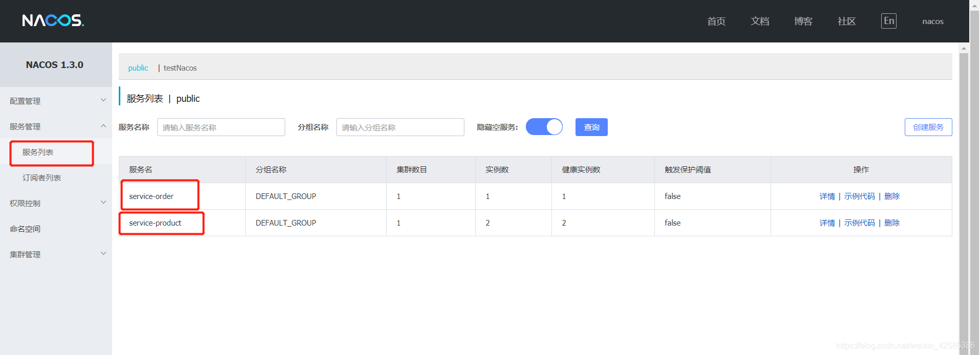Image resolution: width=980 pixels, height=355 pixels.
Task: Select the public namespace tab
Action: [138, 68]
